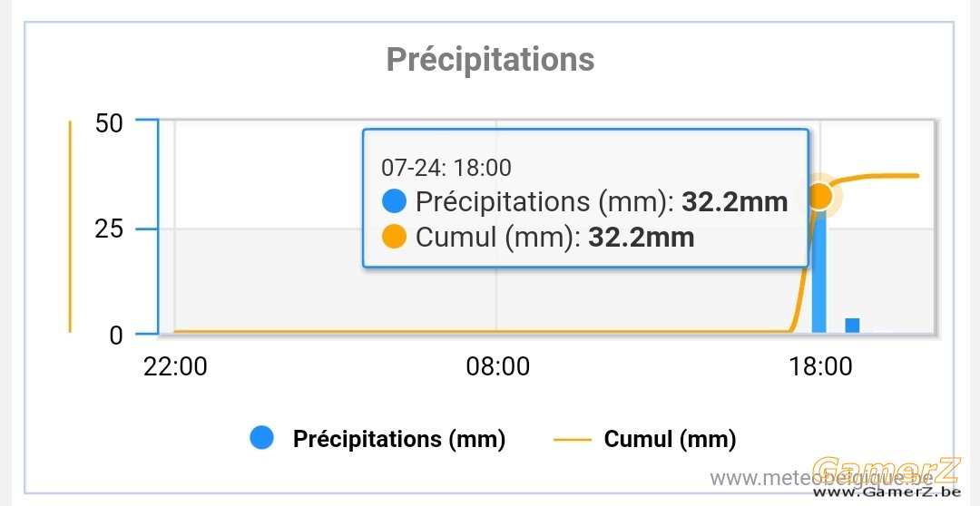
Task: Toggle the Cumul (mm) legend entry
Action: click(644, 439)
